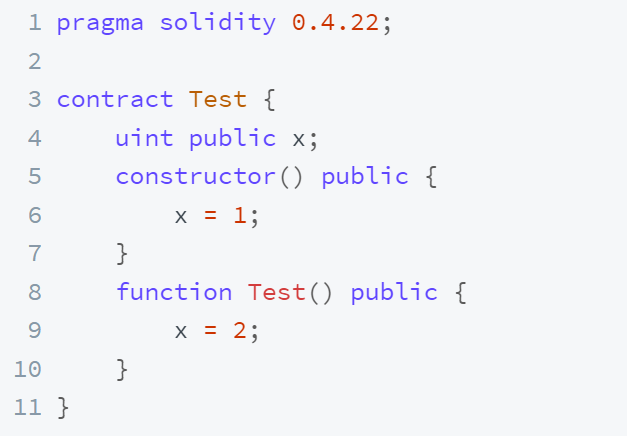Click the constructor keyword on line 5
The height and width of the screenshot is (436, 627).
point(196,176)
